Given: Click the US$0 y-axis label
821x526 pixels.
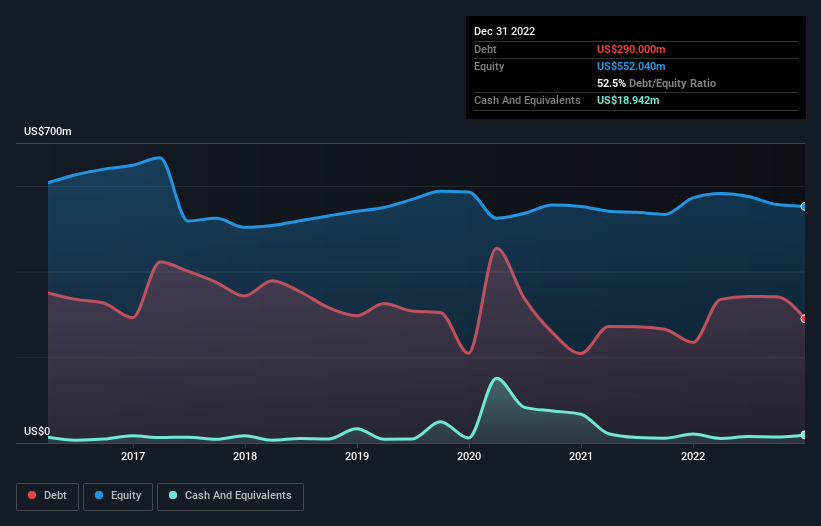Looking at the screenshot, I should (37, 431).
